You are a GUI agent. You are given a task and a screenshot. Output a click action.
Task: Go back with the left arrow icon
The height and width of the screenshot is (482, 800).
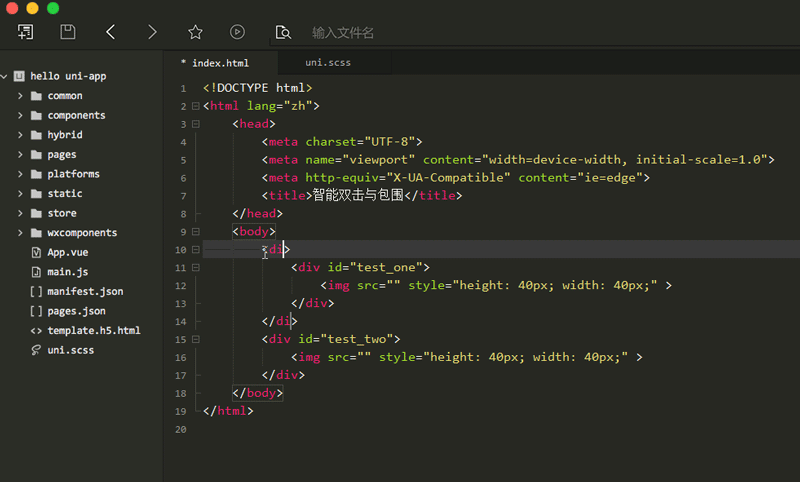click(111, 32)
